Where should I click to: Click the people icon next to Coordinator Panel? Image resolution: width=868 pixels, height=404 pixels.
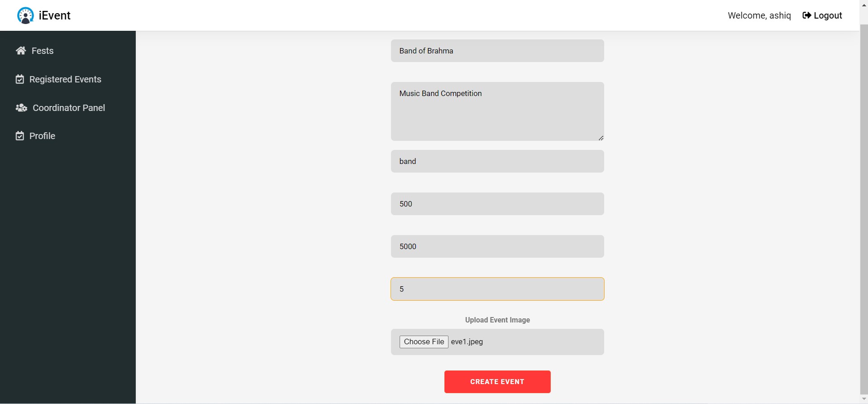click(x=20, y=108)
